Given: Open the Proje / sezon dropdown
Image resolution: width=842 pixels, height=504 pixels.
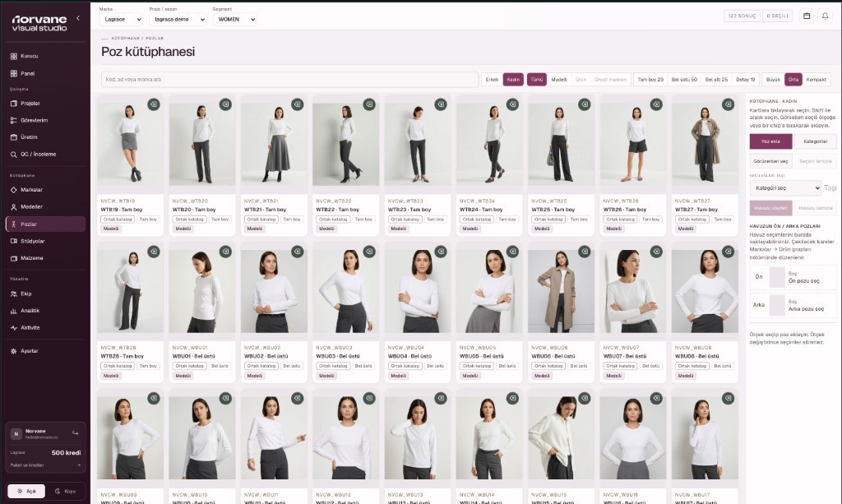Looking at the screenshot, I should pos(178,20).
